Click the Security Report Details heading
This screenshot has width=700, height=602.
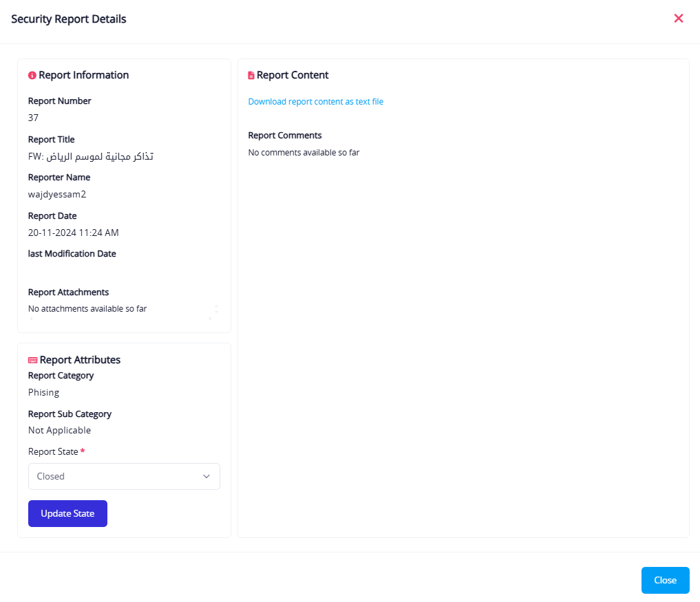69,19
